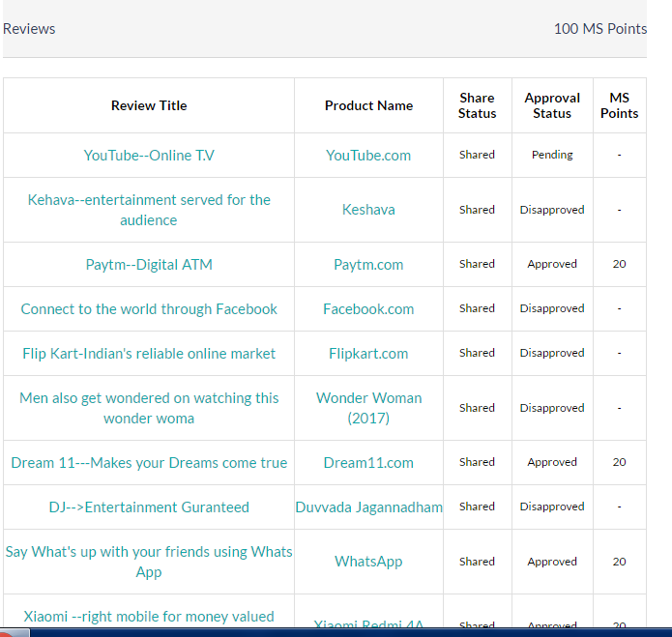Image resolution: width=672 pixels, height=637 pixels.
Task: Visit the Paytm.com product link
Action: [368, 264]
